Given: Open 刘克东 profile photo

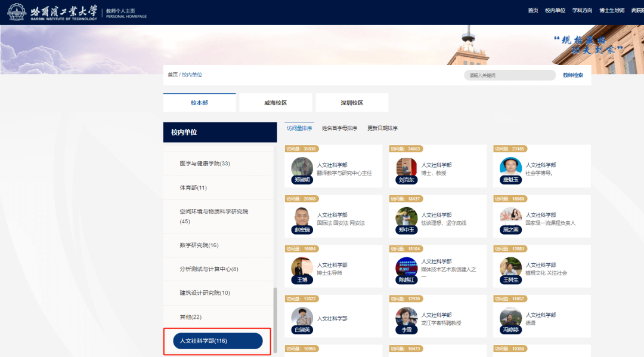Looking at the screenshot, I should coord(406,169).
